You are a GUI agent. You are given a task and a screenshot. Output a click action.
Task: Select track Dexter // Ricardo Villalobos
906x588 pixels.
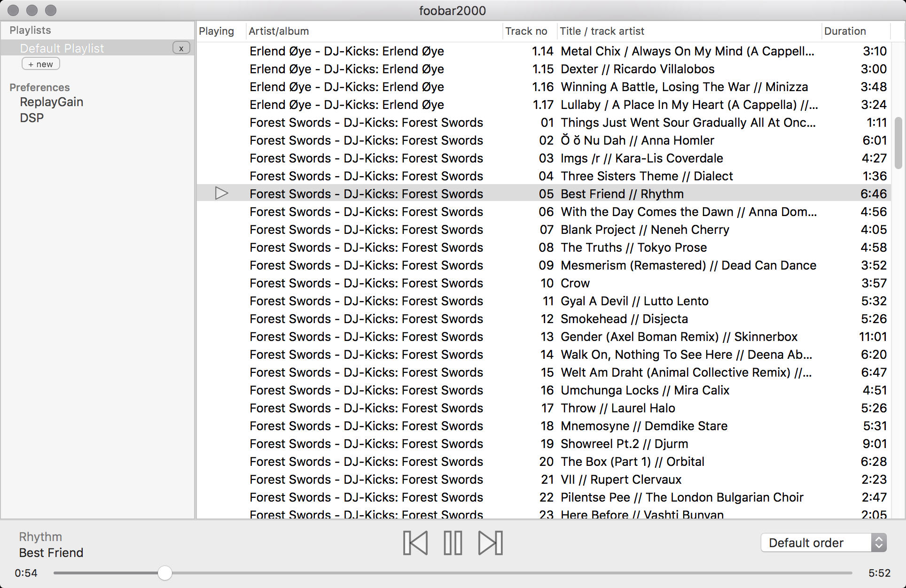pyautogui.click(x=544, y=69)
